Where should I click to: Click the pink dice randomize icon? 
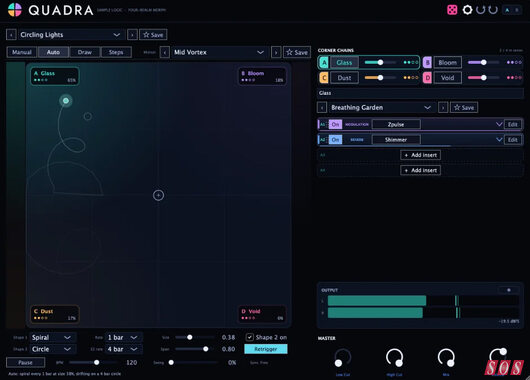(x=452, y=10)
